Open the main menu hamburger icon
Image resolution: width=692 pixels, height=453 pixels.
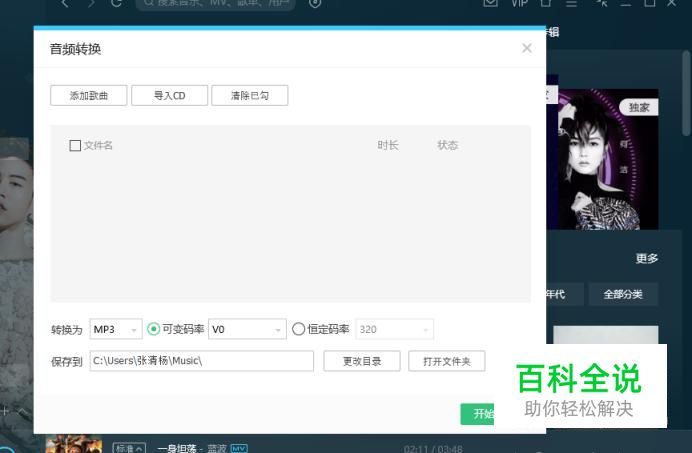pyautogui.click(x=572, y=4)
